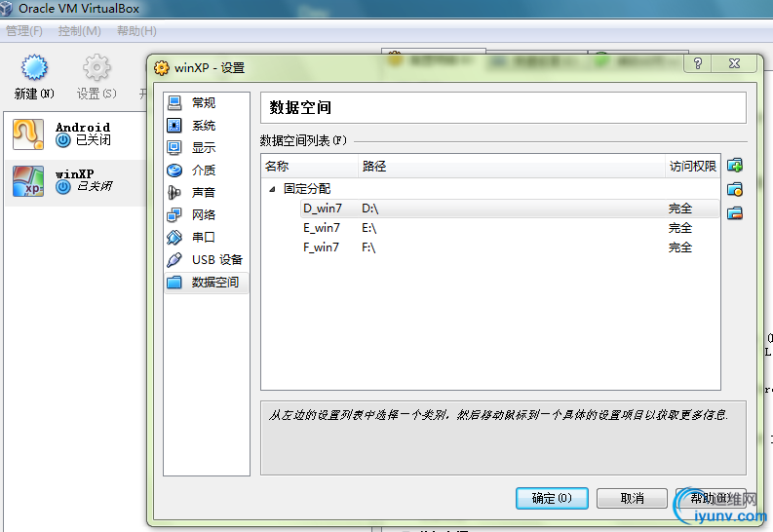Collapse the 固定分配 tree group

point(272,189)
